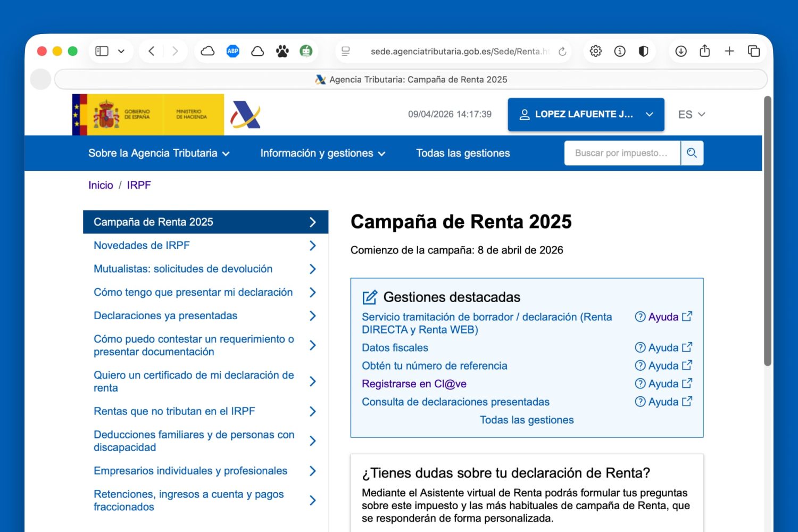Viewport: 798px width, 532px height.
Task: Open Safari downloads with the arrow icon
Action: click(680, 51)
